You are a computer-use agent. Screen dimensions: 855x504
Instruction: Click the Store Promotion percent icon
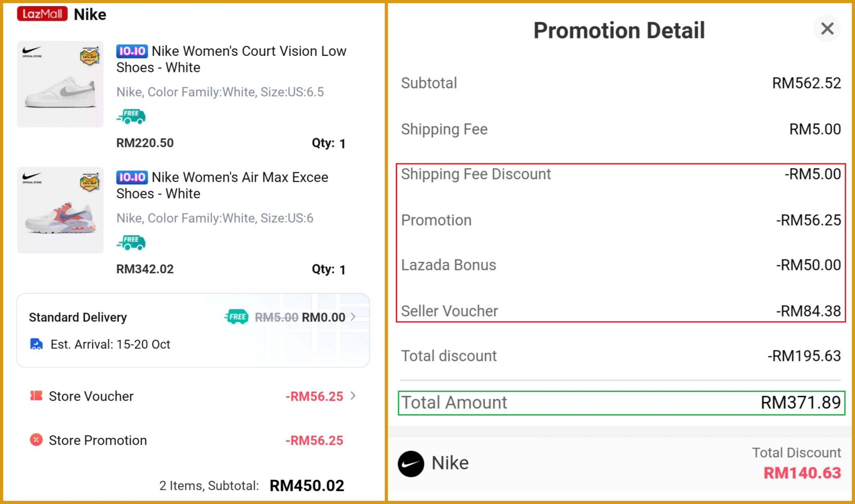pos(36,440)
